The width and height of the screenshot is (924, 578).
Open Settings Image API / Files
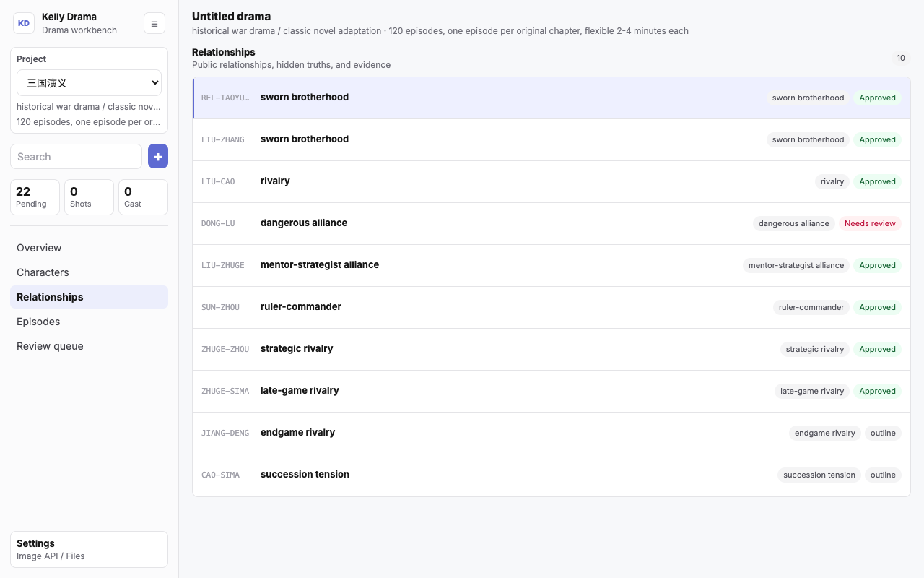pos(89,550)
